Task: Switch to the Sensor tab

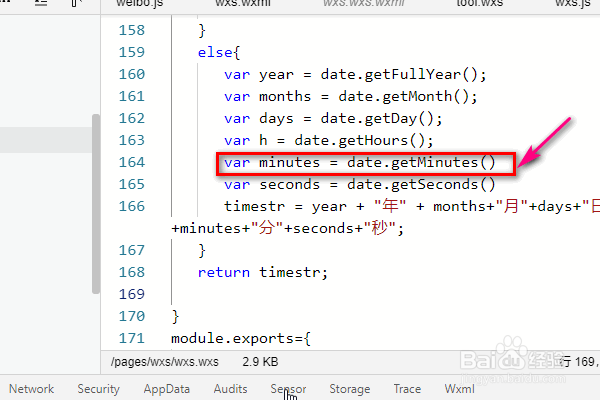Action: [288, 389]
